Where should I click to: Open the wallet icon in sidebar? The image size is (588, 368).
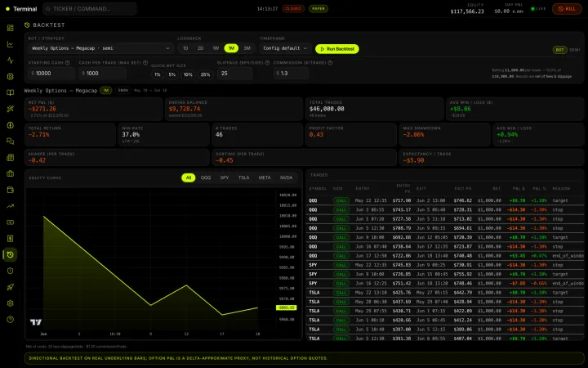[10, 190]
